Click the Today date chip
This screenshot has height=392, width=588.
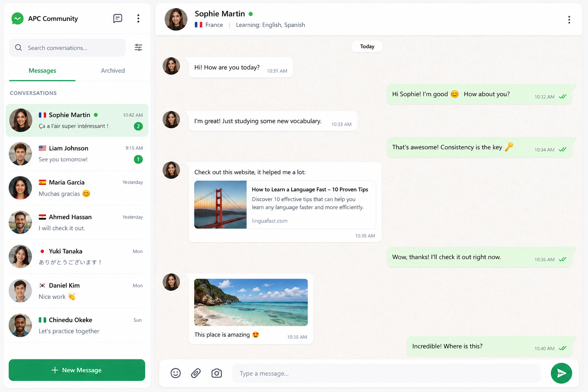(x=367, y=46)
